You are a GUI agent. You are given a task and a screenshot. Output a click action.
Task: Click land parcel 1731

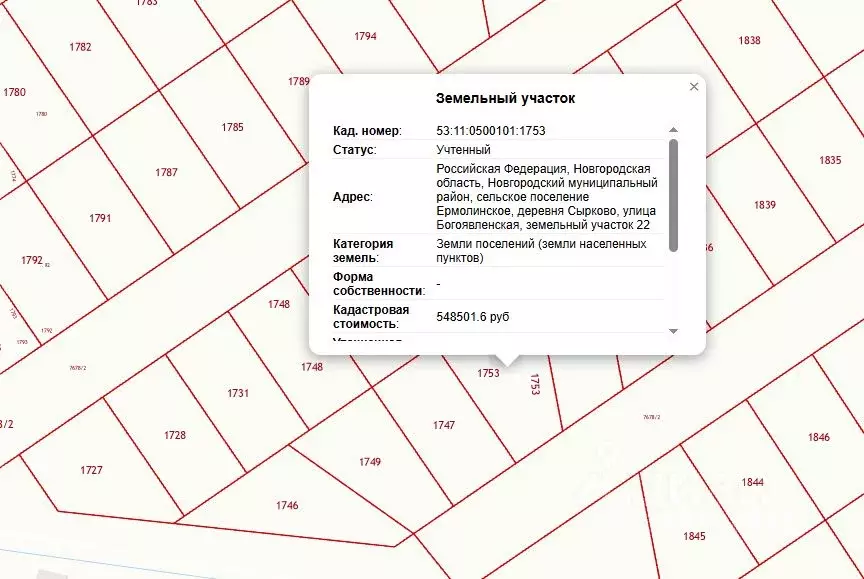click(x=238, y=394)
